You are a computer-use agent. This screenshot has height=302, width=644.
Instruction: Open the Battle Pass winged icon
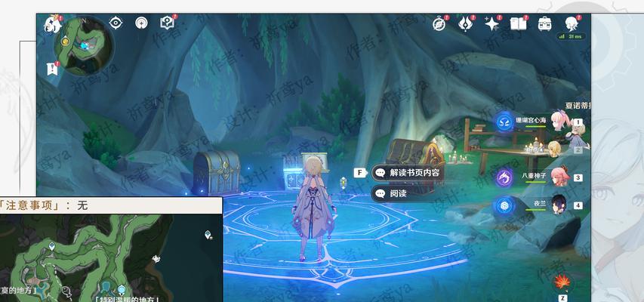465,24
